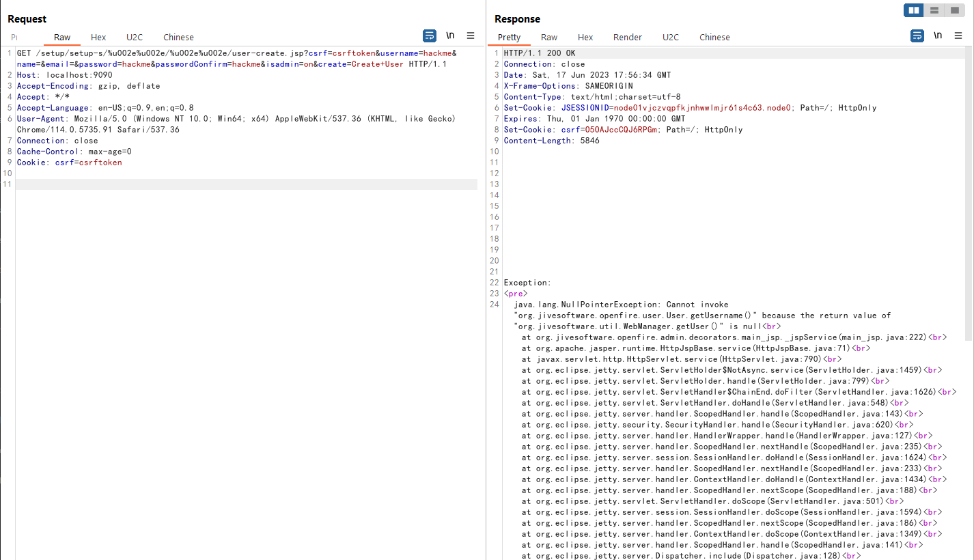Click the 'User-Agent: Mozilla/5.0' header line
Viewport: 974px width, 560px height.
click(x=236, y=124)
